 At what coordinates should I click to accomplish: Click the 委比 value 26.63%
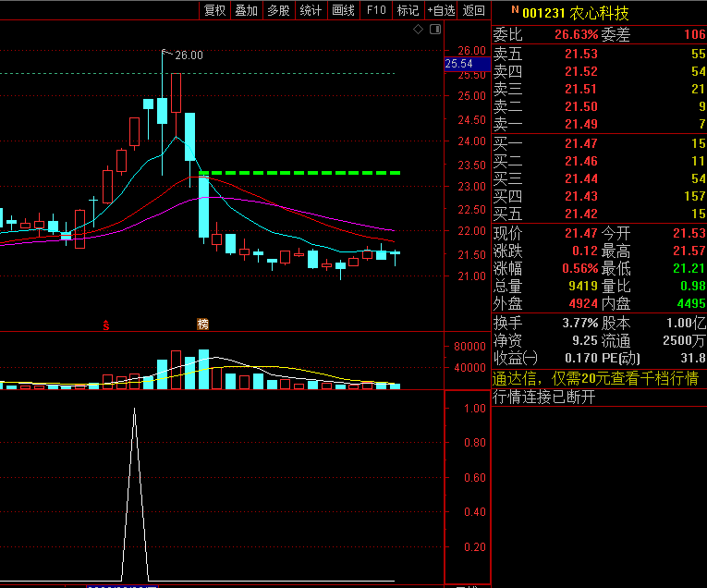tap(577, 35)
